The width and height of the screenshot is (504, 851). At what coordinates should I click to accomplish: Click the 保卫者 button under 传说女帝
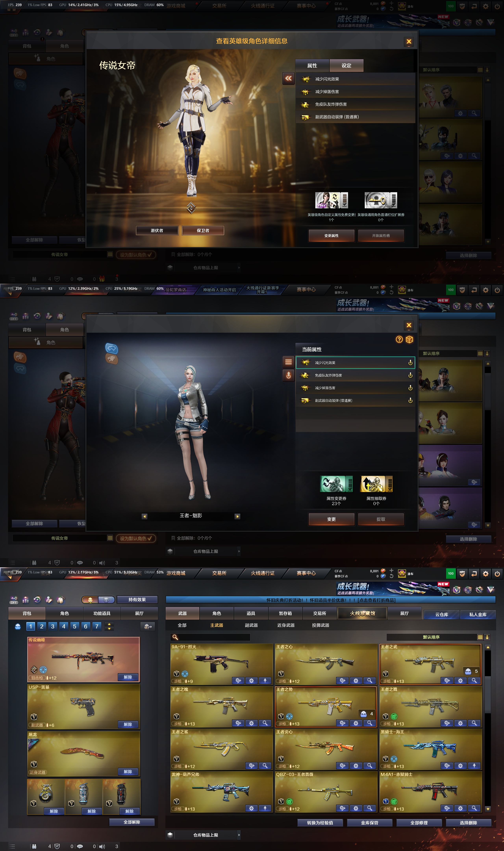[203, 230]
